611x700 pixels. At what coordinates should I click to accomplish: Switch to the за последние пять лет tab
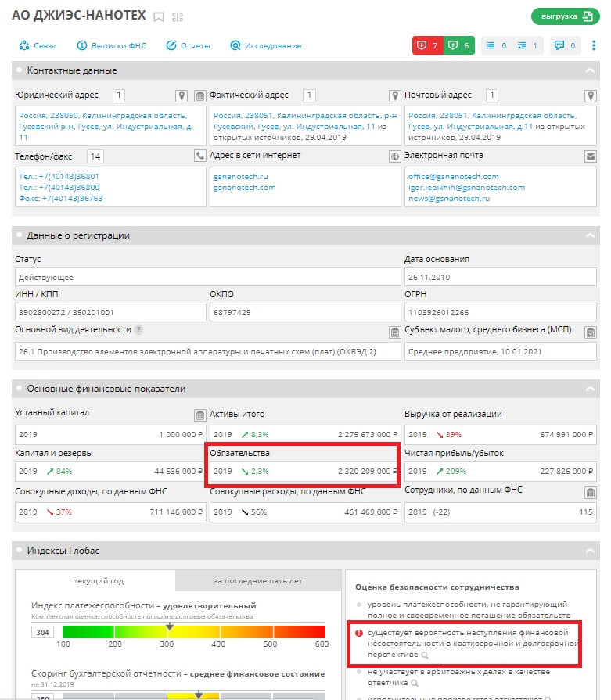click(x=258, y=581)
